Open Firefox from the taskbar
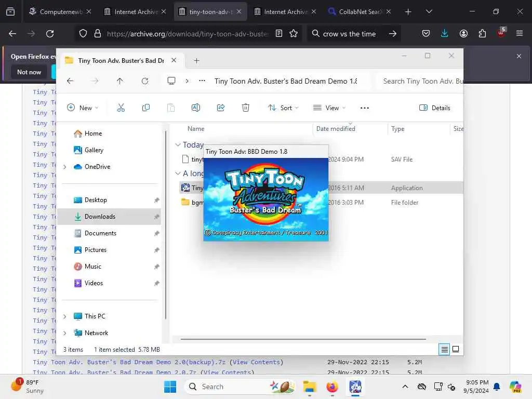 coord(332,387)
